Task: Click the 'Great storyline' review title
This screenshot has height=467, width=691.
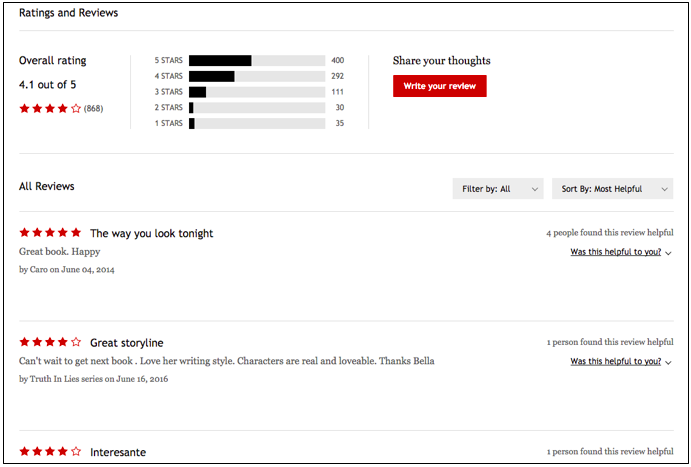Action: click(x=126, y=342)
